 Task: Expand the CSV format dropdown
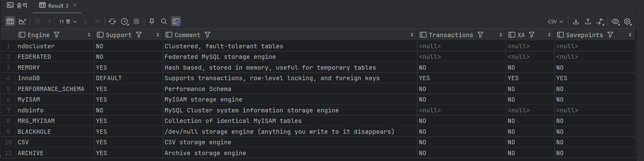click(556, 21)
